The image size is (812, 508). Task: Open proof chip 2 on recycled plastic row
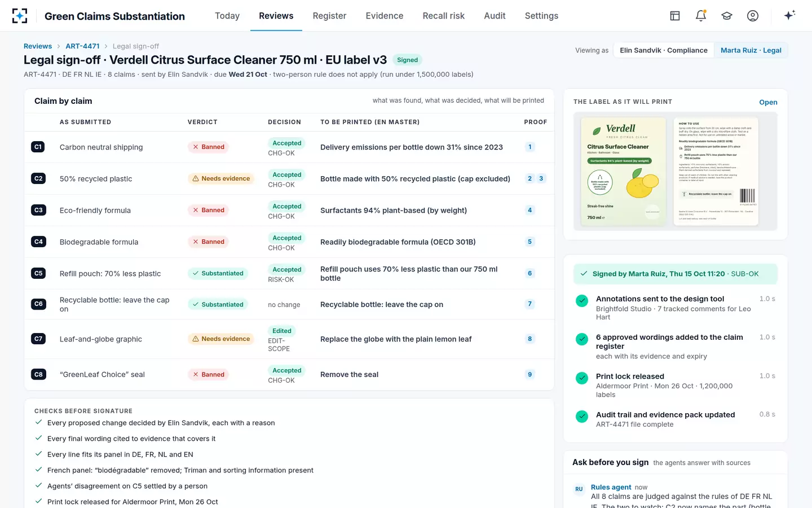[530, 178]
